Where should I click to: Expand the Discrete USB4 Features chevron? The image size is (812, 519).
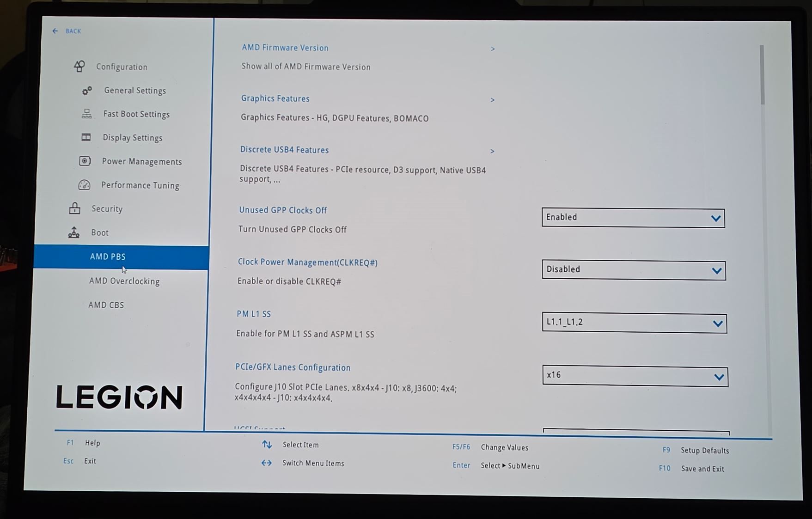[x=492, y=151]
